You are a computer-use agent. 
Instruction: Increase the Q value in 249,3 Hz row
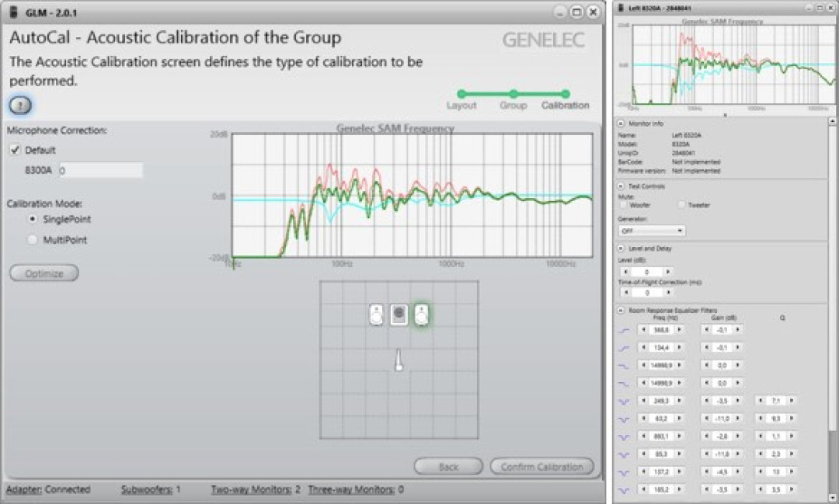792,401
